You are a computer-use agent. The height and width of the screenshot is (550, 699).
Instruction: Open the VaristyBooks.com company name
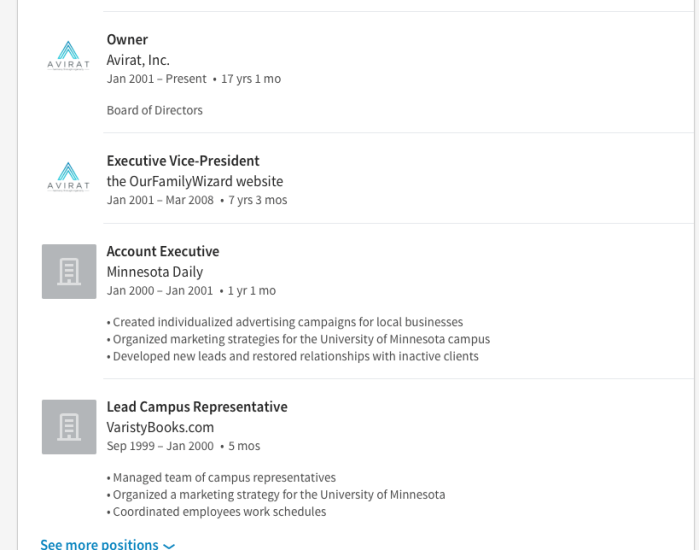tap(160, 427)
